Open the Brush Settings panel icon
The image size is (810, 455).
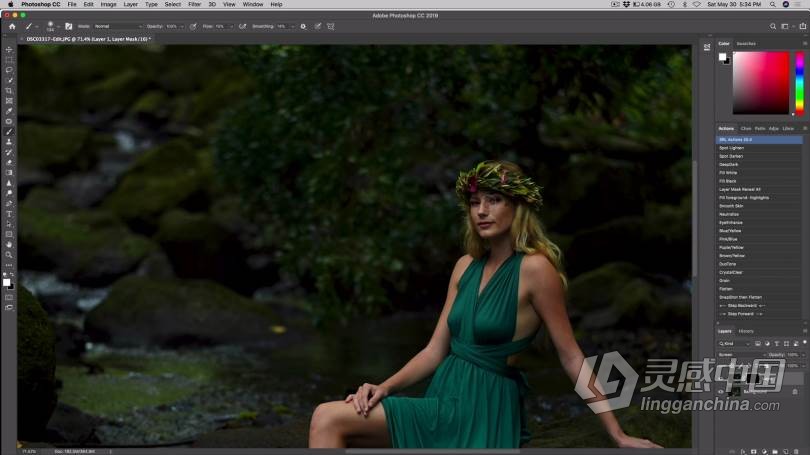click(x=68, y=26)
